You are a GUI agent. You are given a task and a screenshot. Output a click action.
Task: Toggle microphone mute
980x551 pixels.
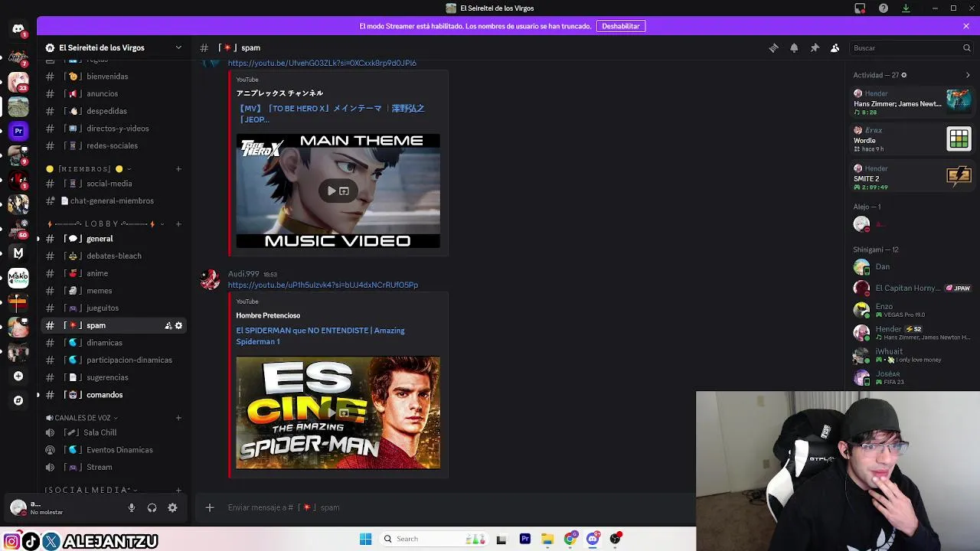132,507
